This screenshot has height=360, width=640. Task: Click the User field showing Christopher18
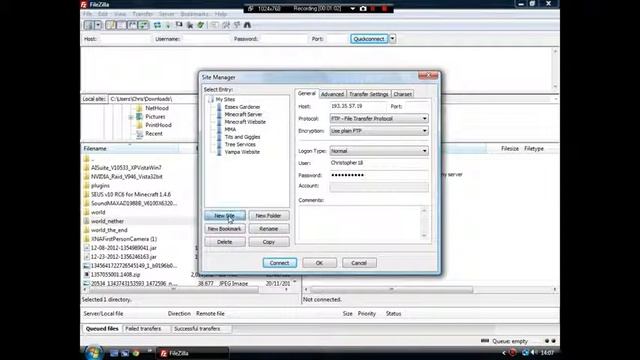[379, 163]
